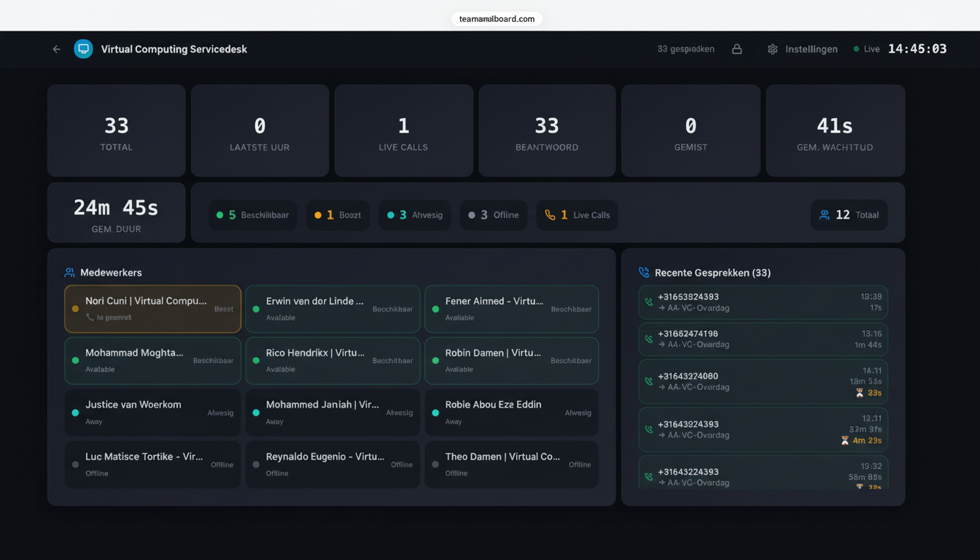Open recent call +31643924393 at 12:11
Screen dimensions: 980x560
[x=763, y=429]
